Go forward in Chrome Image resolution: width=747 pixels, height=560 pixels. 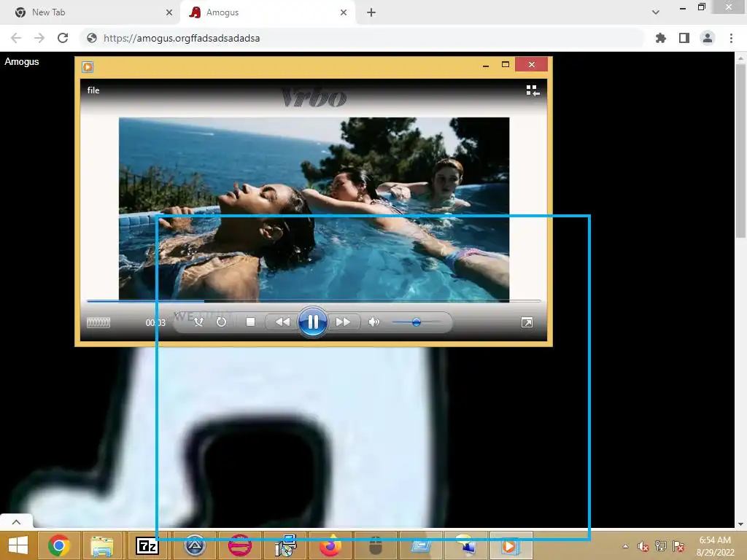tap(39, 38)
